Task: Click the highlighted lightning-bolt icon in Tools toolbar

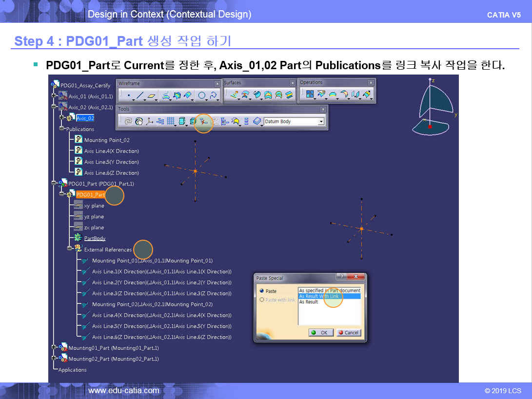Action: pyautogui.click(x=203, y=122)
